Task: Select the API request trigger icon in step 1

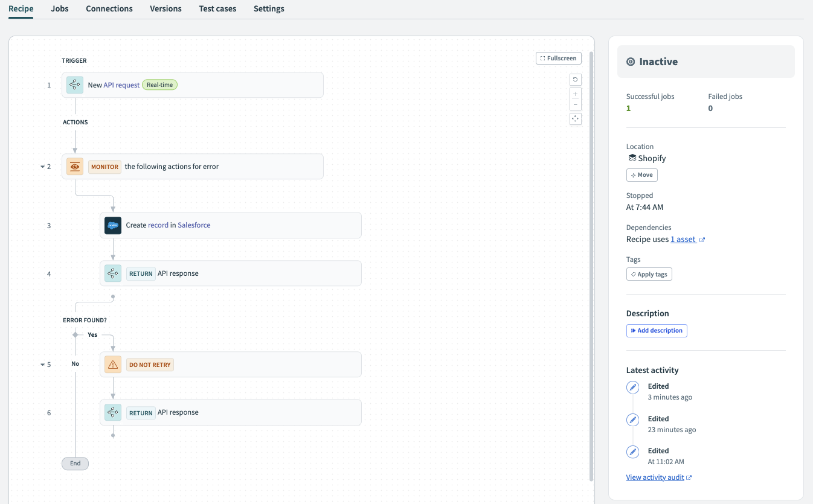Action: (74, 85)
